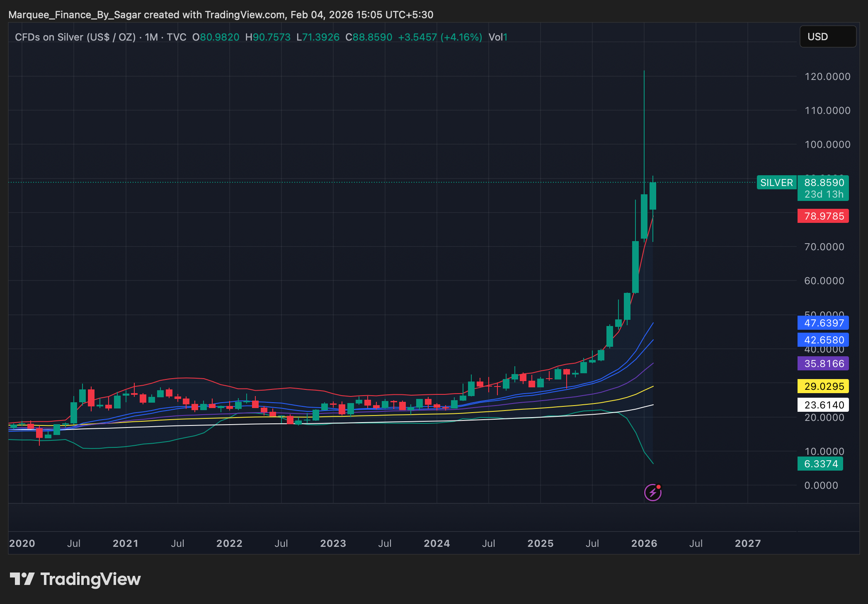Click the 1M interval in chart legend
The image size is (868, 604).
(151, 37)
